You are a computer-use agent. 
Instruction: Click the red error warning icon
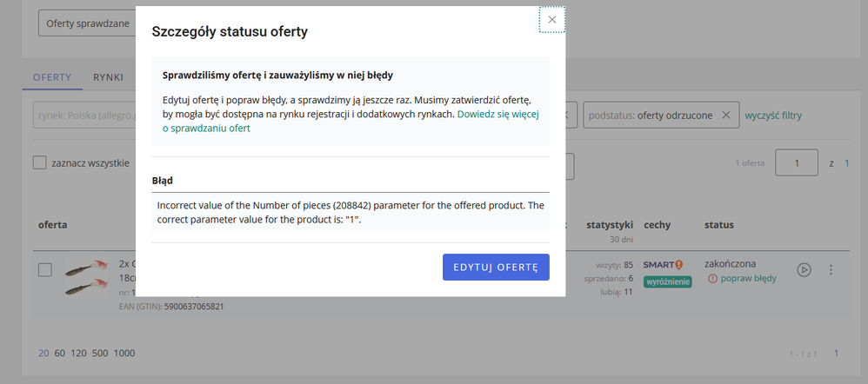[713, 278]
